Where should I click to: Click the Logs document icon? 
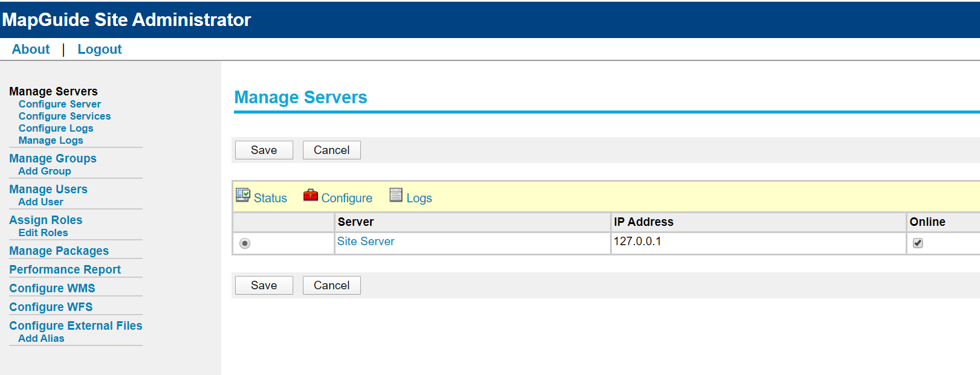click(396, 195)
